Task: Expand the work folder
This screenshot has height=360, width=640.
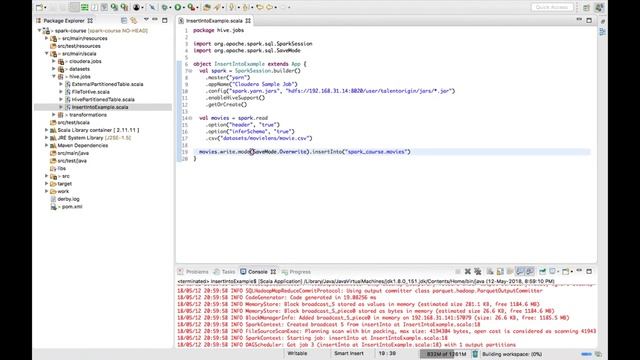Action: click(47, 191)
